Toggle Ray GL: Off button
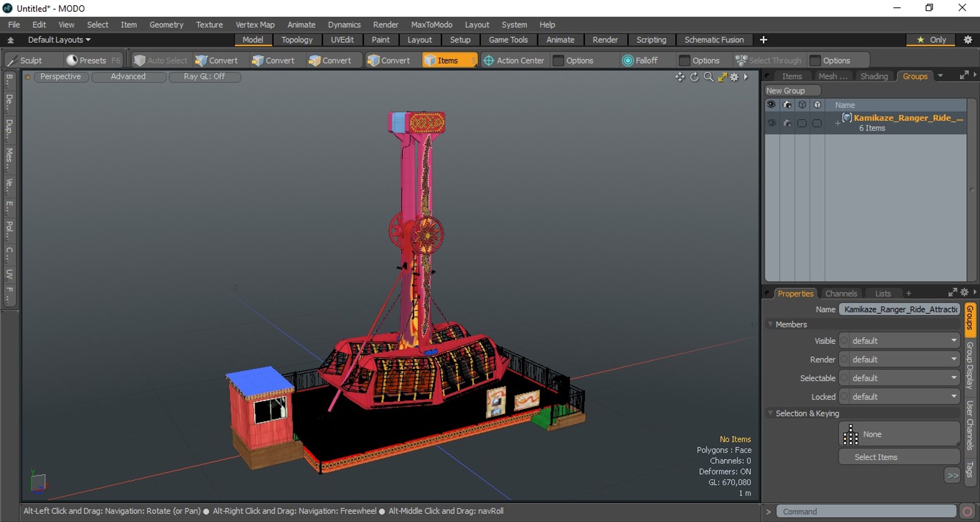The image size is (980, 522). (x=205, y=77)
